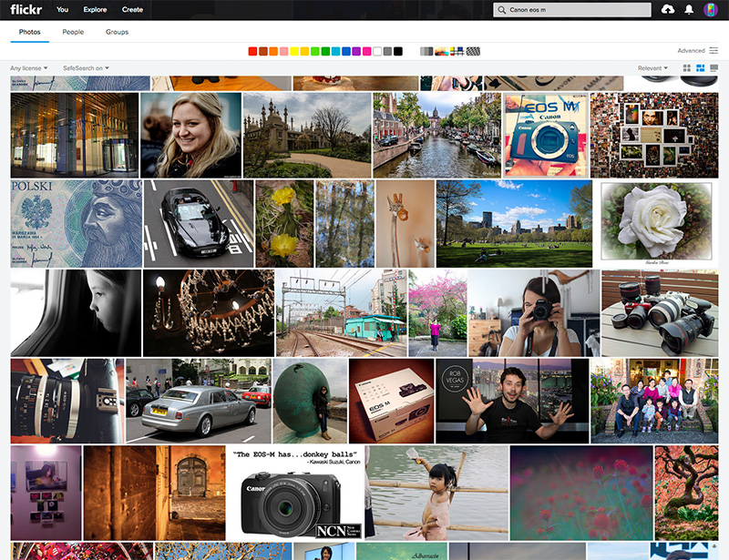
Task: Switch to the People tab
Action: click(73, 32)
